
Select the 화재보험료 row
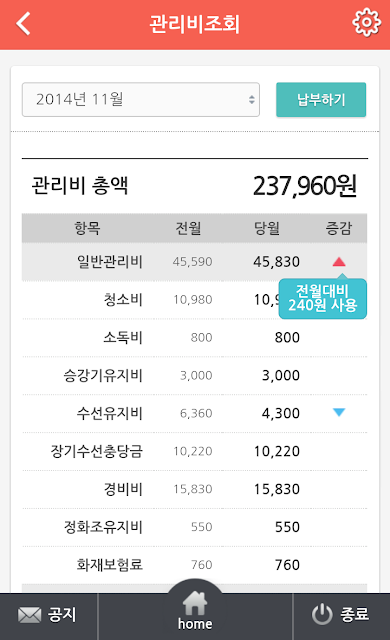[195, 565]
